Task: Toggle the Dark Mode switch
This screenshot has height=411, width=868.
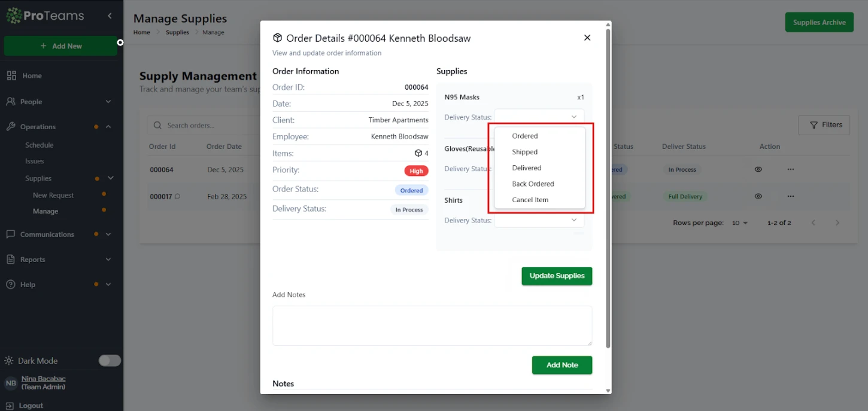Action: (x=110, y=361)
